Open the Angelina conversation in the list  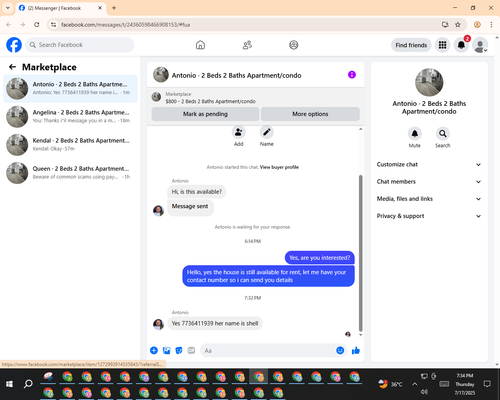[70, 117]
